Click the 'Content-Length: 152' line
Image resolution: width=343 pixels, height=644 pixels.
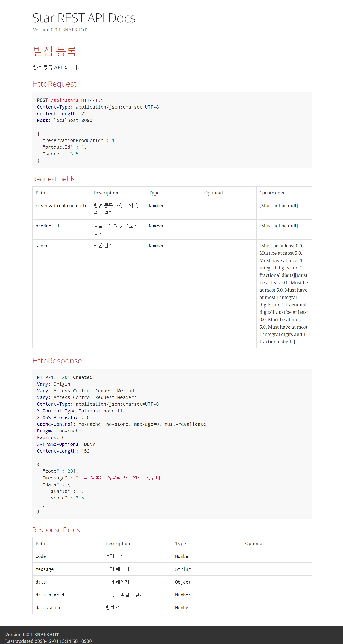coord(63,451)
